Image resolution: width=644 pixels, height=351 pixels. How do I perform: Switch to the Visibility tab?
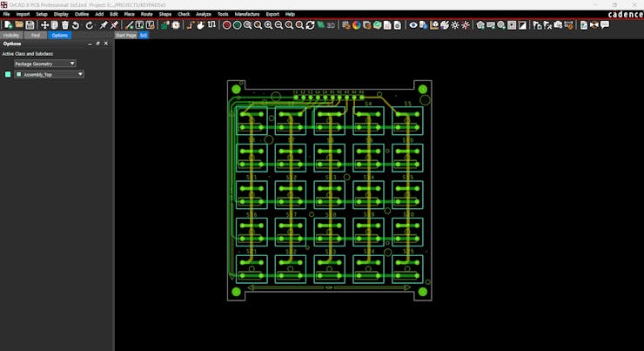pos(11,35)
